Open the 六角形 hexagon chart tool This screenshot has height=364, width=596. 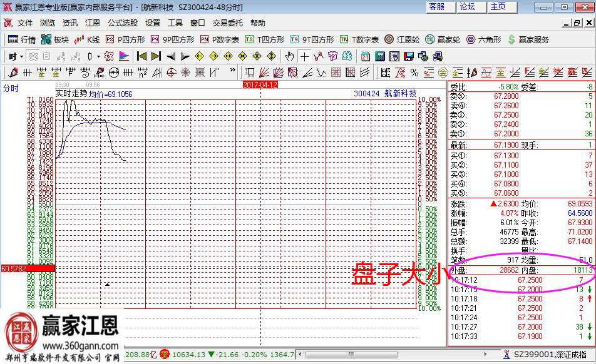[x=483, y=39]
